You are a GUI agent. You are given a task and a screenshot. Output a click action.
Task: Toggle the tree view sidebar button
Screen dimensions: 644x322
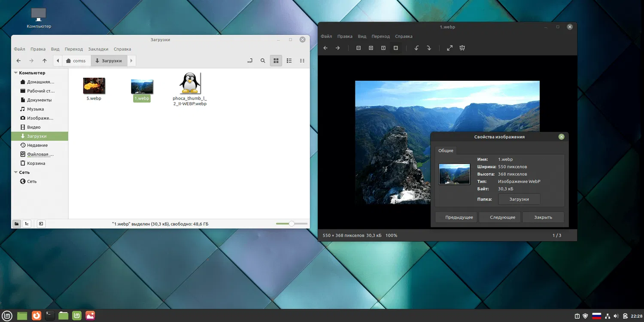(27, 224)
